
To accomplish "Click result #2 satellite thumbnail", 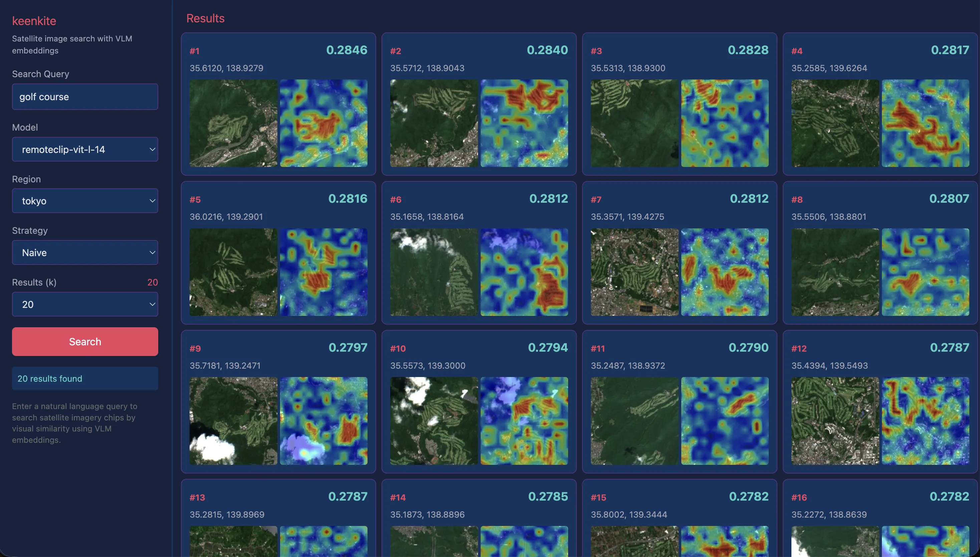I will (434, 123).
